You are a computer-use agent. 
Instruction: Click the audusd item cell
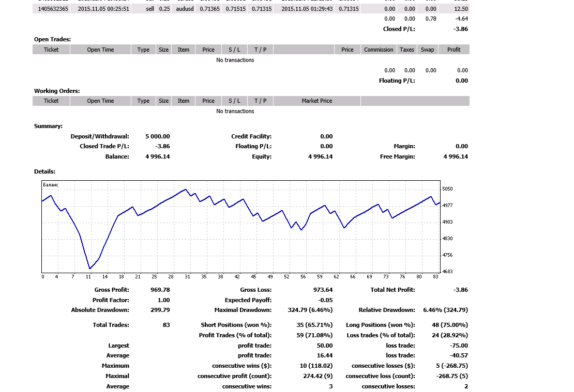[x=185, y=9]
